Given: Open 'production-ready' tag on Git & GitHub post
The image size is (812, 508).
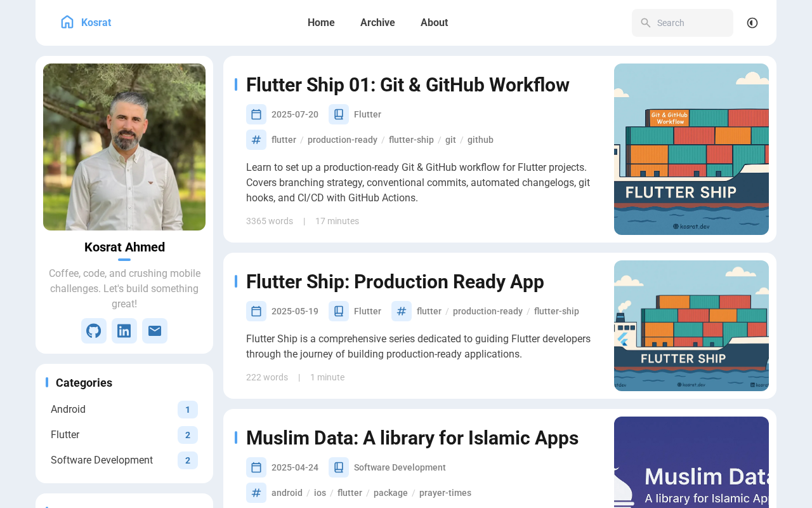Looking at the screenshot, I should click(x=343, y=140).
